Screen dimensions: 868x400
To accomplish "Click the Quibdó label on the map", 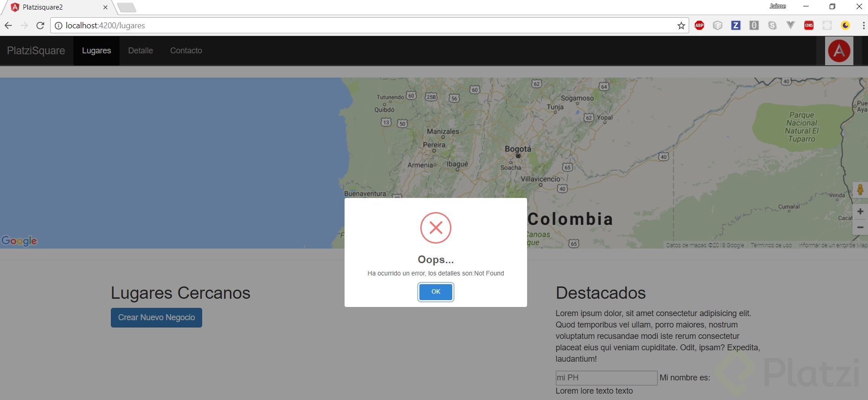I will (384, 109).
